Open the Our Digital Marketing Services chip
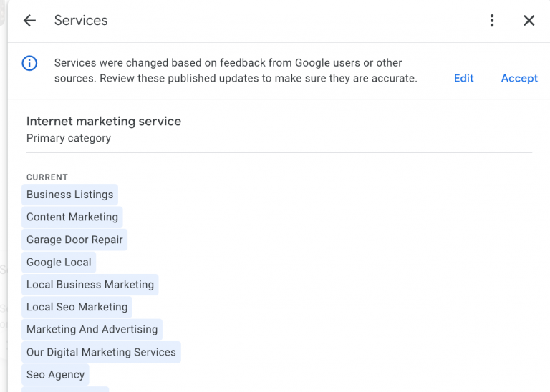 pos(101,352)
